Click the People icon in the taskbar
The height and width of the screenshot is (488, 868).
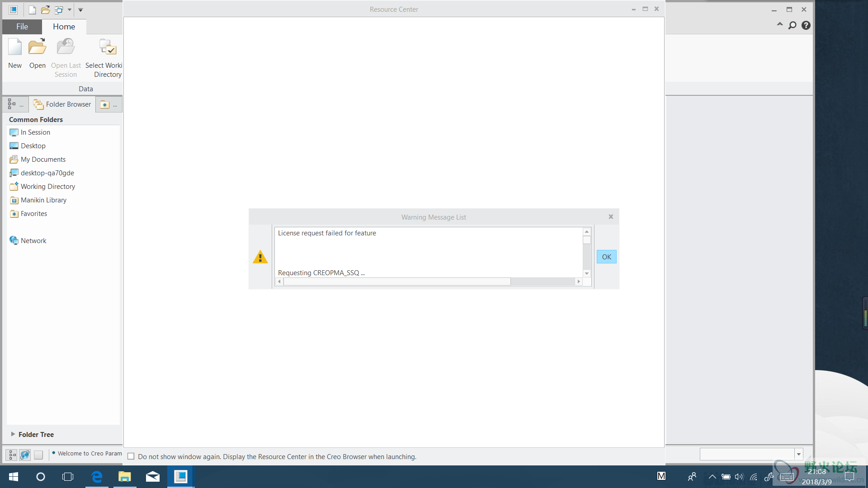(x=692, y=477)
